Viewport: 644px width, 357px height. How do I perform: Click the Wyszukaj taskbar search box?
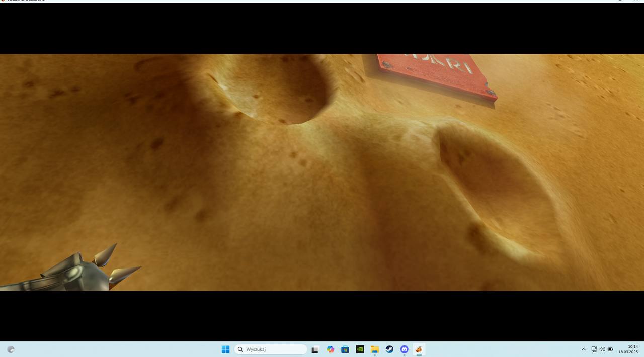pos(271,349)
